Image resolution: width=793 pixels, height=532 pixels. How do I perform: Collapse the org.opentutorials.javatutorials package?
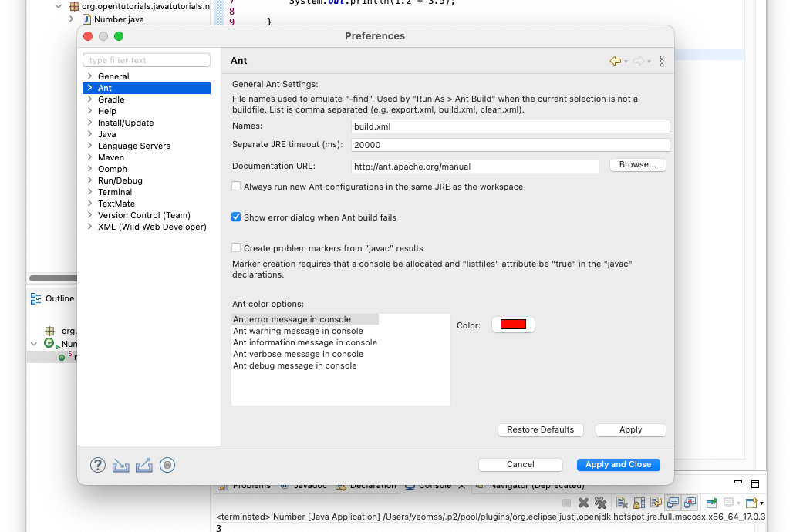pyautogui.click(x=59, y=7)
